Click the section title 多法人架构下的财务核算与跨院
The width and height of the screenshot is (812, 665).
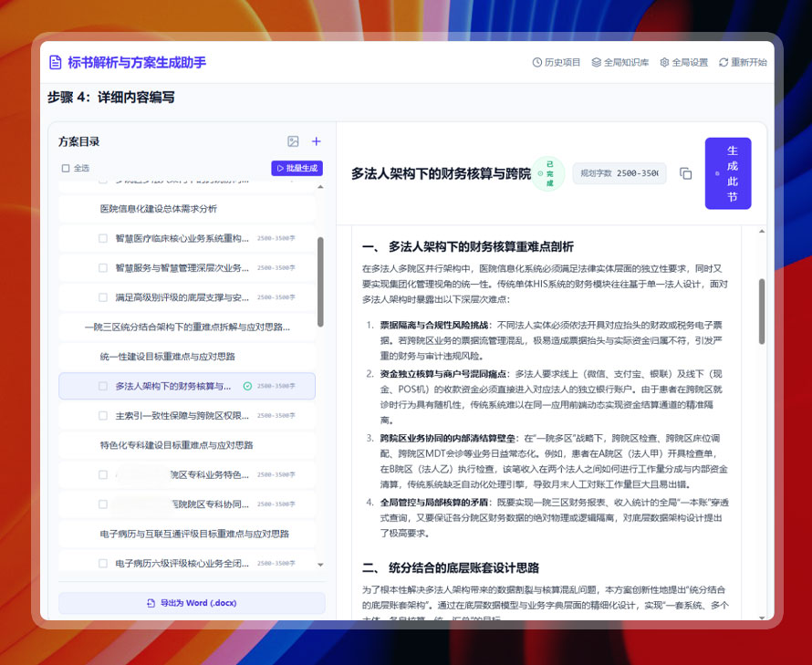pos(442,173)
